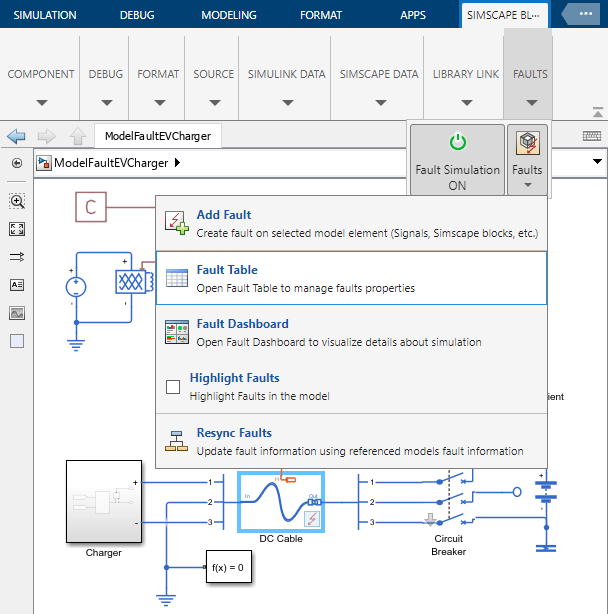The image size is (608, 614).
Task: Expand the COMPONENT ribbon section
Action: click(41, 102)
